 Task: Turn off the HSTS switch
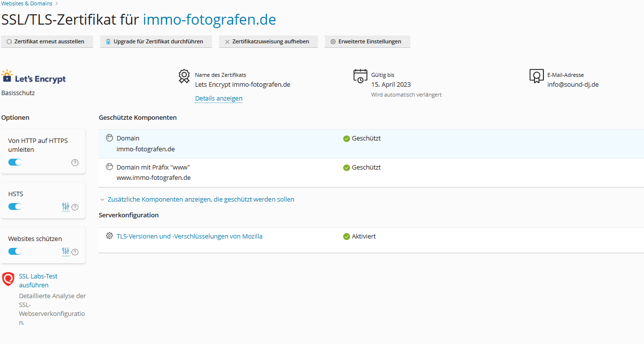point(15,206)
